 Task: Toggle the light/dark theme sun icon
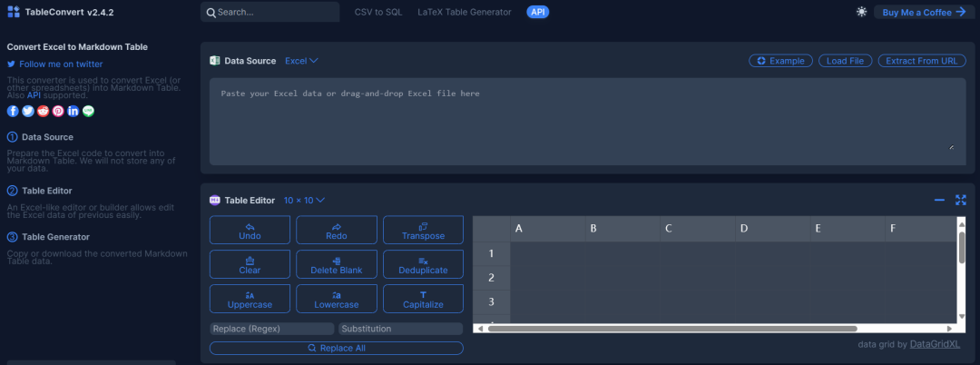pos(862,12)
